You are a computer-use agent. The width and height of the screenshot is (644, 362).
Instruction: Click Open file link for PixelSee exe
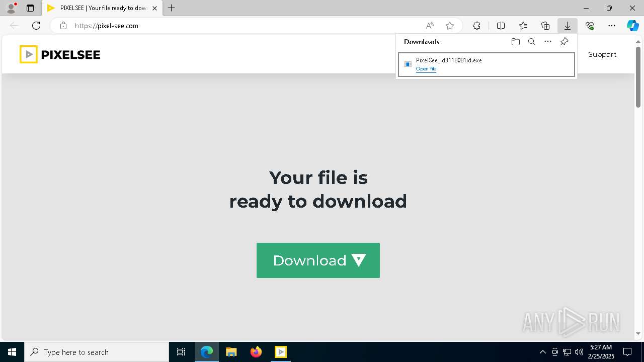(x=426, y=69)
